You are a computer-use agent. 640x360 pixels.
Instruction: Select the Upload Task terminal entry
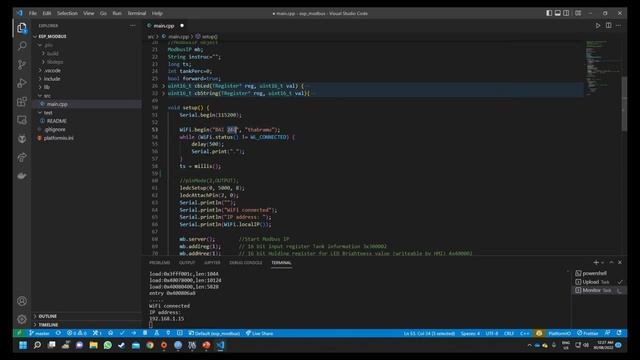[x=598, y=282]
